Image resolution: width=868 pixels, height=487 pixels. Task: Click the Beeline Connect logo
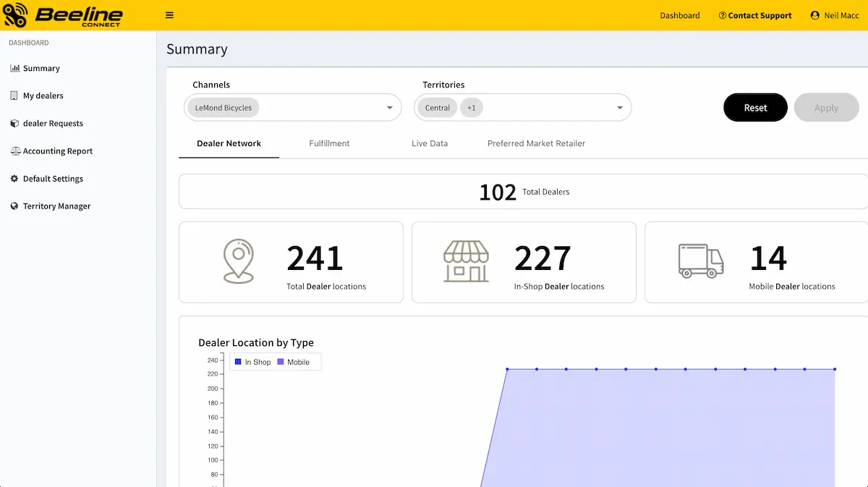[x=63, y=14]
